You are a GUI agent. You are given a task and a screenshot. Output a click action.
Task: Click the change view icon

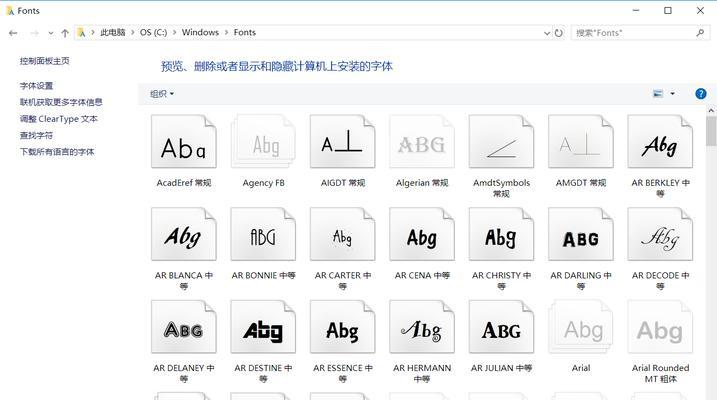click(x=658, y=94)
